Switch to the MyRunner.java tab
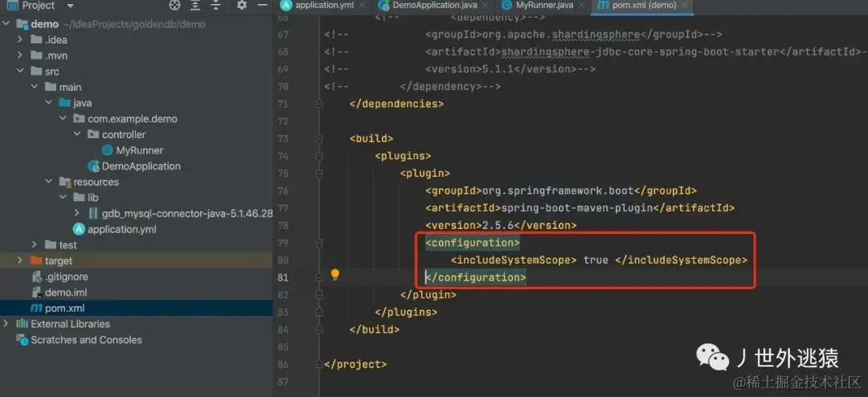Screen dimensions: 868x397 [542, 5]
